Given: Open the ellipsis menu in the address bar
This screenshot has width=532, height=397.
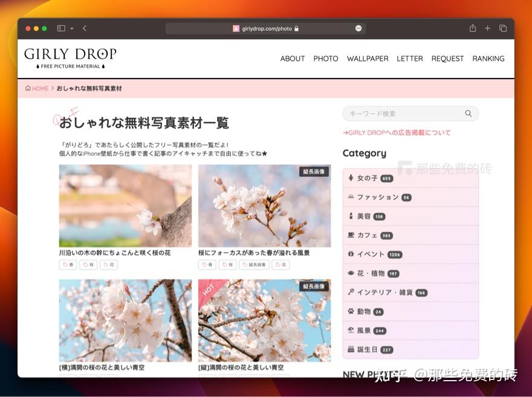Looking at the screenshot, I should point(358,28).
